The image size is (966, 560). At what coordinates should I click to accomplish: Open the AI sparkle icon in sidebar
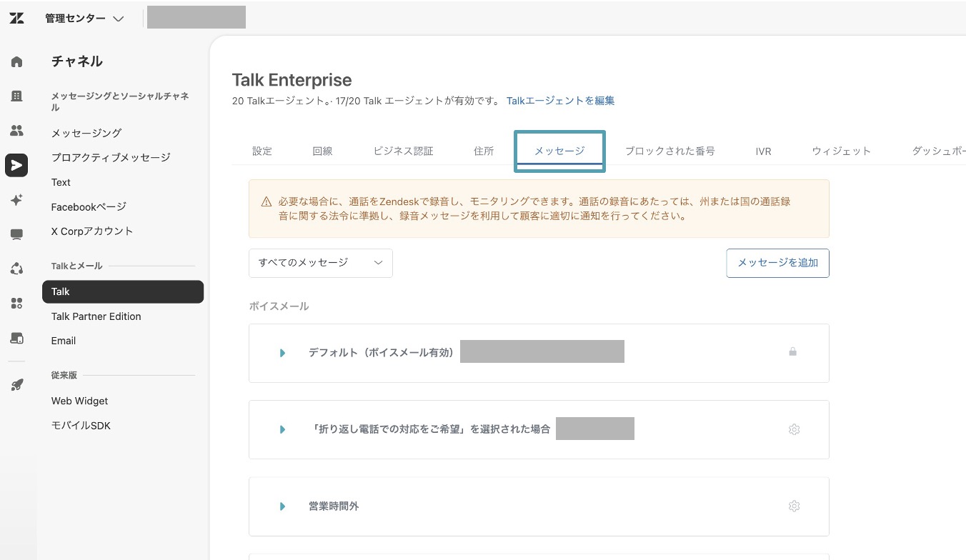pyautogui.click(x=16, y=200)
